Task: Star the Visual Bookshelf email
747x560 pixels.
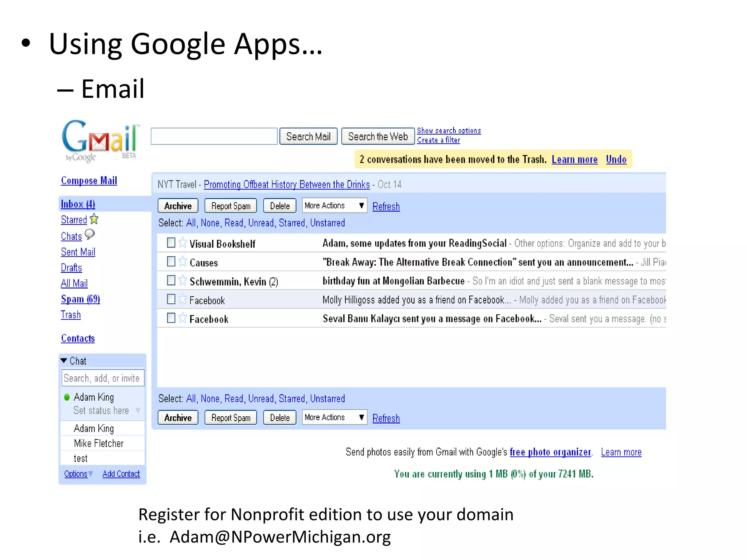Action: tap(183, 243)
